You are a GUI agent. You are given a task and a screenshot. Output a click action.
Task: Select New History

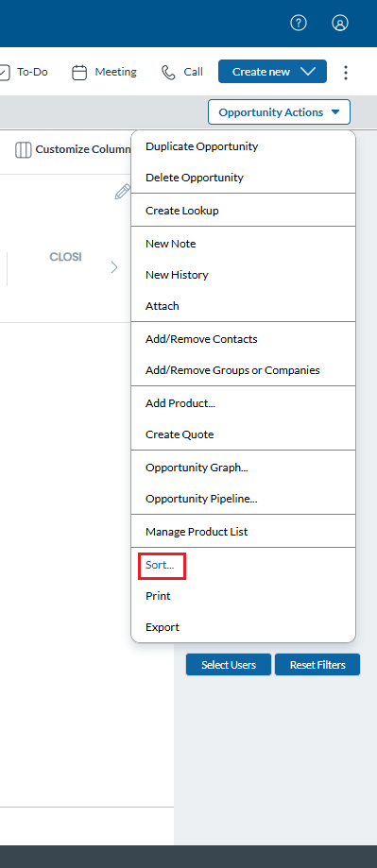tap(243, 275)
